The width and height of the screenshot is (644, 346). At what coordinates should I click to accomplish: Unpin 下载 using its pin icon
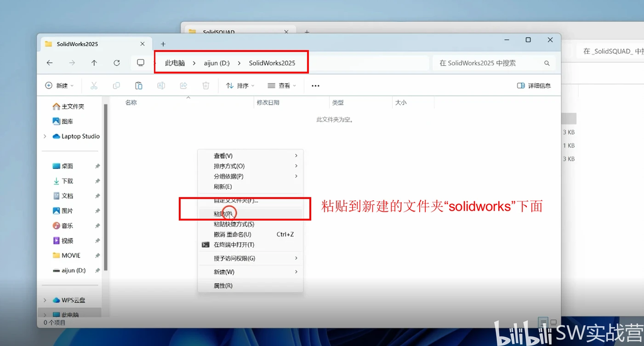point(97,181)
